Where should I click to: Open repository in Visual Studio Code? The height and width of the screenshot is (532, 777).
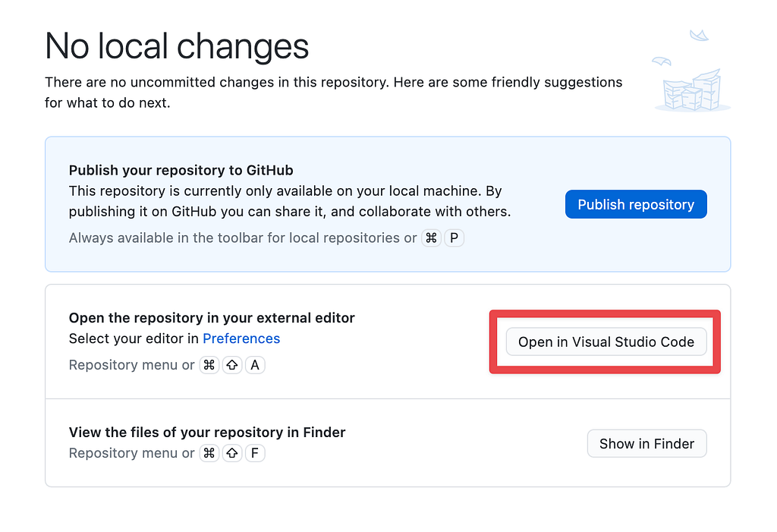point(606,342)
